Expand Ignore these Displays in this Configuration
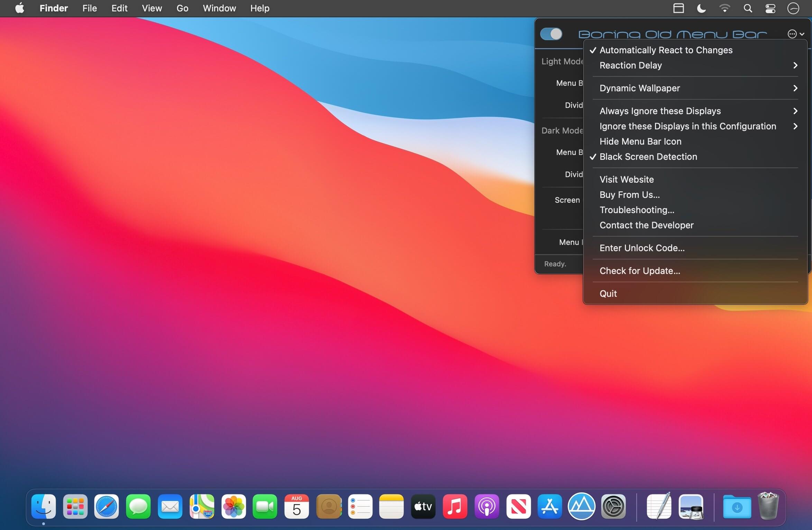Image resolution: width=812 pixels, height=530 pixels. click(x=695, y=126)
